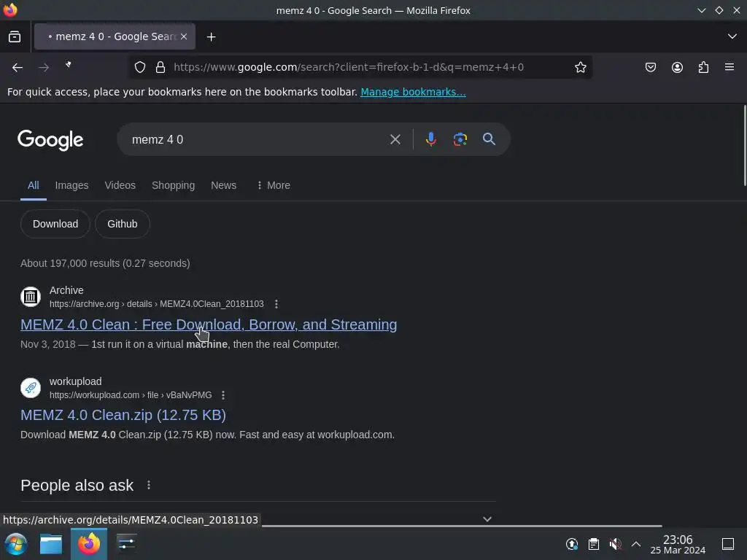Viewport: 747px width, 560px height.
Task: Toggle the muted volume tray icon
Action: click(x=615, y=544)
